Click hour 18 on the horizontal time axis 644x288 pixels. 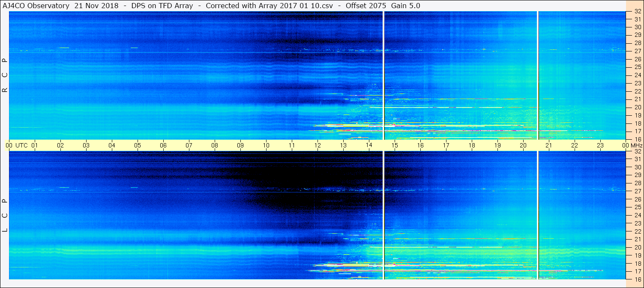pos(472,145)
